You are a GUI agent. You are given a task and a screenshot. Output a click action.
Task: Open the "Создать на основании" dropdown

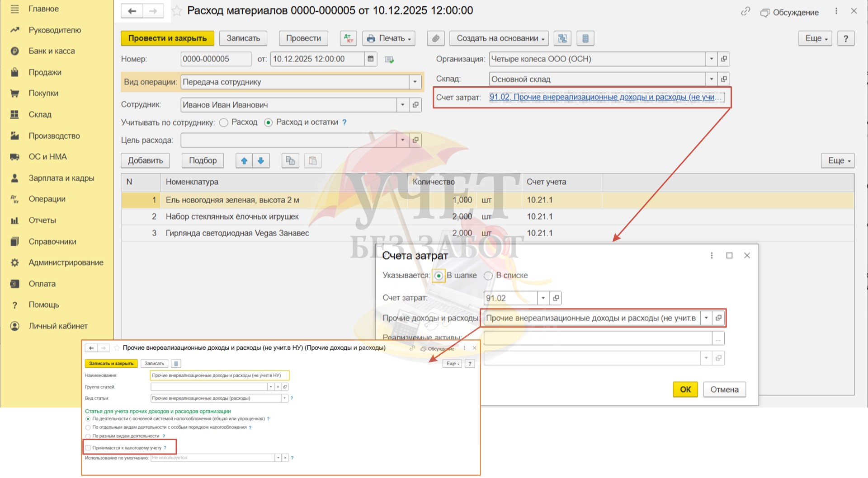499,38
